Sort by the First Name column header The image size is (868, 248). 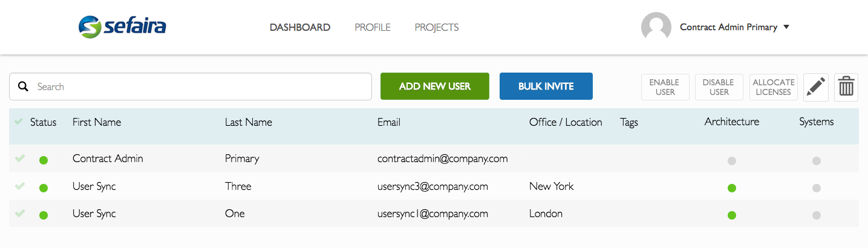pyautogui.click(x=97, y=122)
